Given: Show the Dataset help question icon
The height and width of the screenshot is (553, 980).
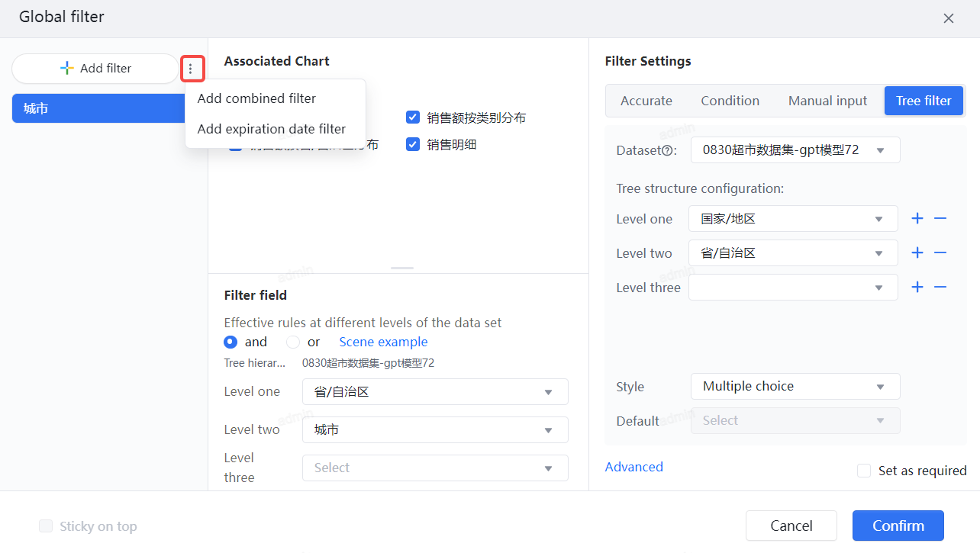Looking at the screenshot, I should click(x=667, y=151).
